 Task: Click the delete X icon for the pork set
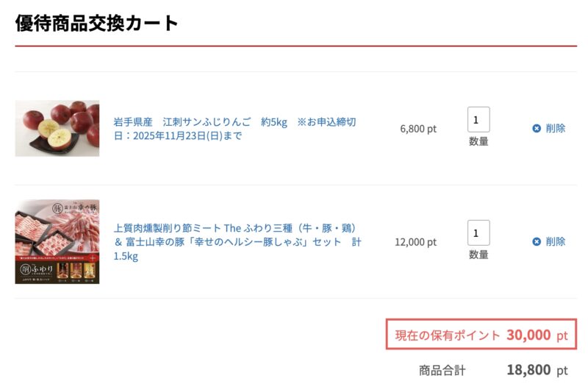(x=537, y=241)
